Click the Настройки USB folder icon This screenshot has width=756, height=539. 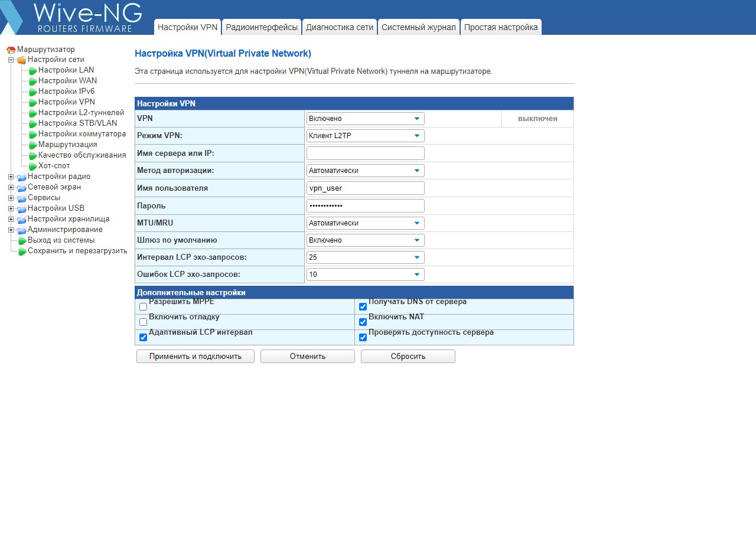21,209
